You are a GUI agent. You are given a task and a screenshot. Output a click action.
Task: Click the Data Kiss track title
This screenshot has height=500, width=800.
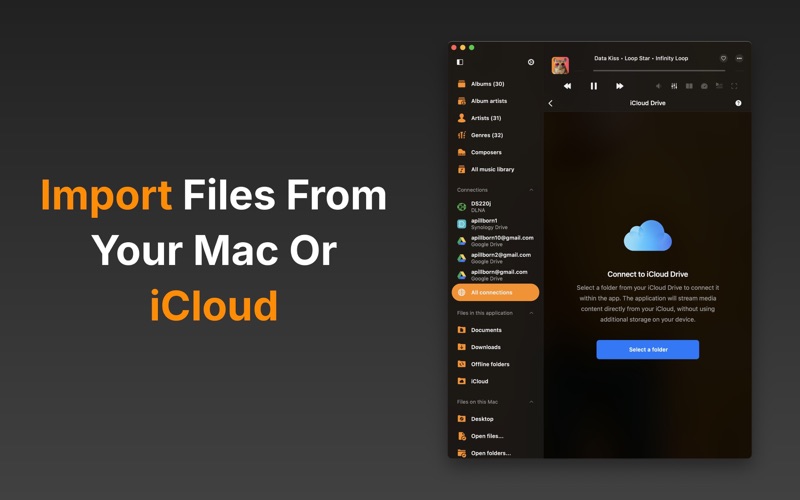pyautogui.click(x=641, y=58)
